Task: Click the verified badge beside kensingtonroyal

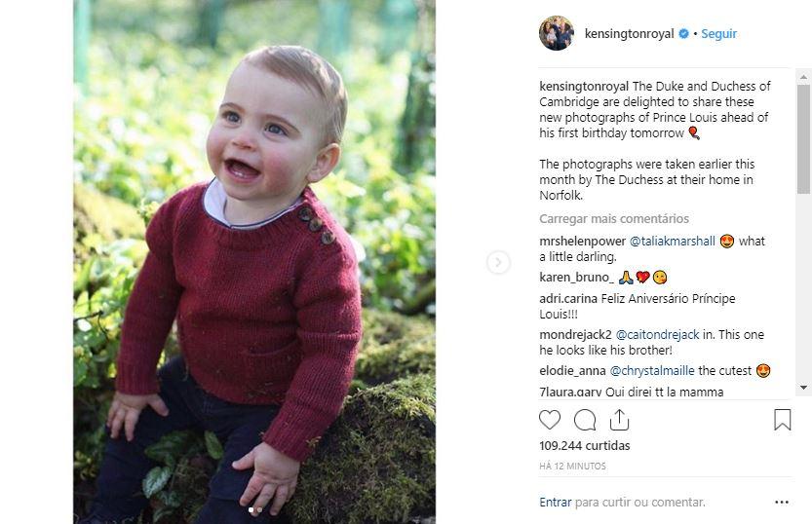Action: point(684,34)
